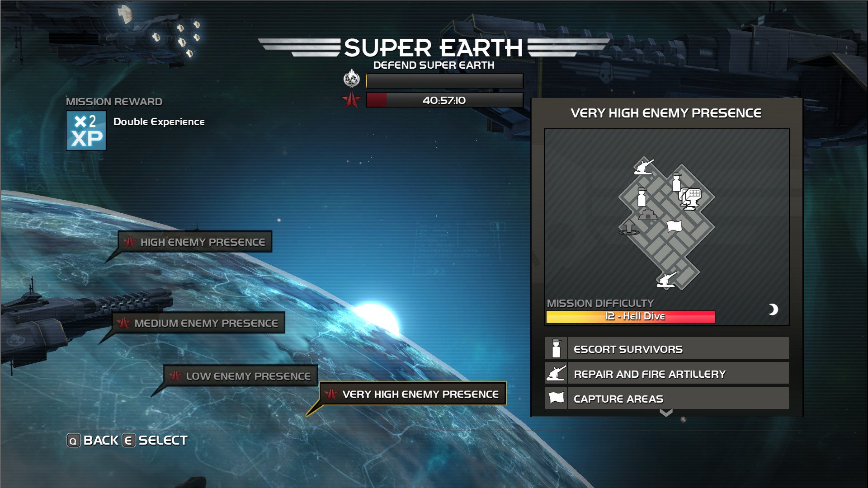Screen dimensions: 868x488
Task: Select the Very High Enemy Presence mission
Action: [414, 394]
